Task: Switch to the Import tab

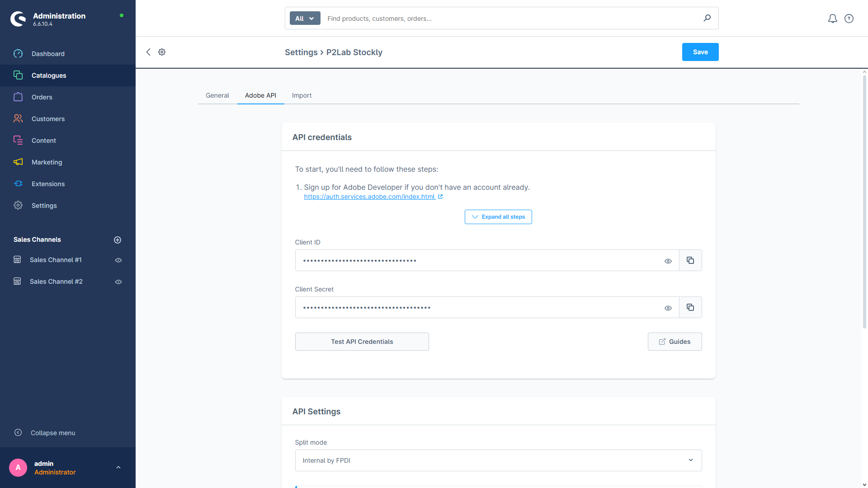Action: 302,95
